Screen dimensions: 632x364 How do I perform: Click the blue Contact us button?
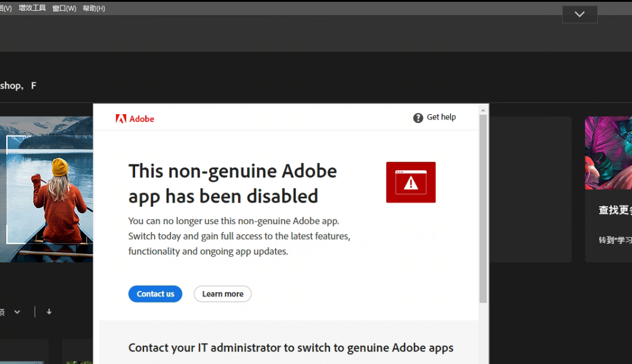(155, 294)
